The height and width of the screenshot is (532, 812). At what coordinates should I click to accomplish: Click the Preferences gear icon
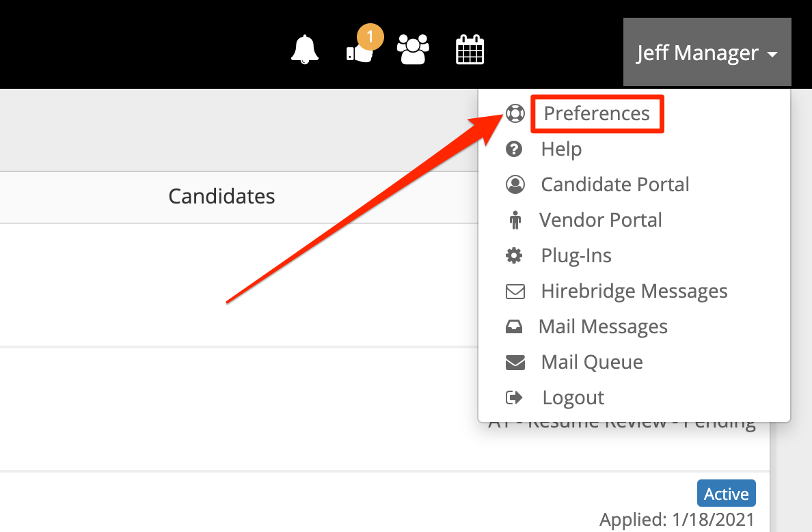515,113
